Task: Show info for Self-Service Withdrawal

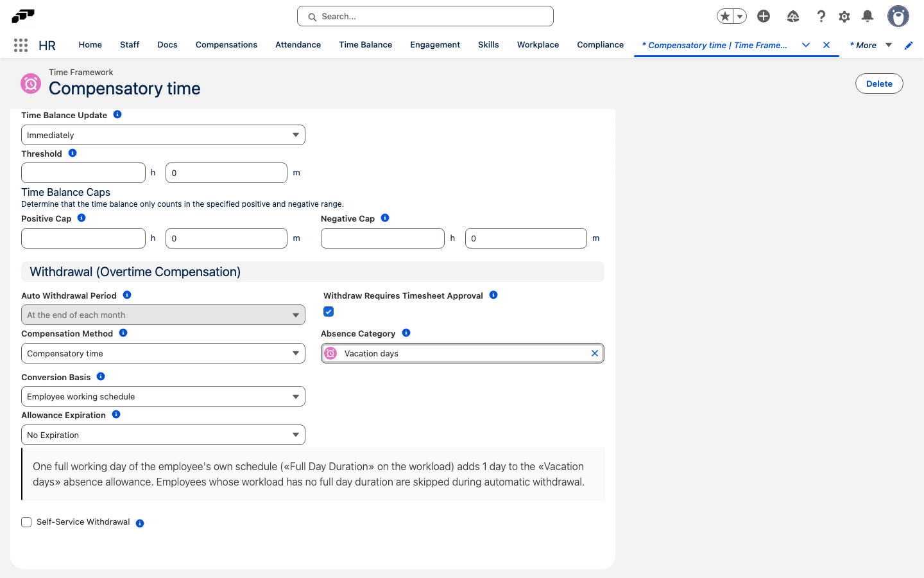Action: pos(140,523)
